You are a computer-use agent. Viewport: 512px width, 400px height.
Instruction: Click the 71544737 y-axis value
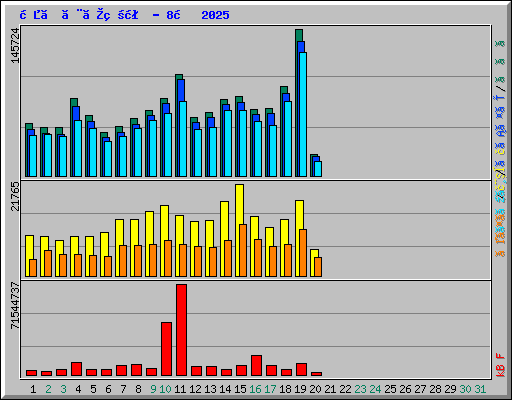[x=15, y=306]
